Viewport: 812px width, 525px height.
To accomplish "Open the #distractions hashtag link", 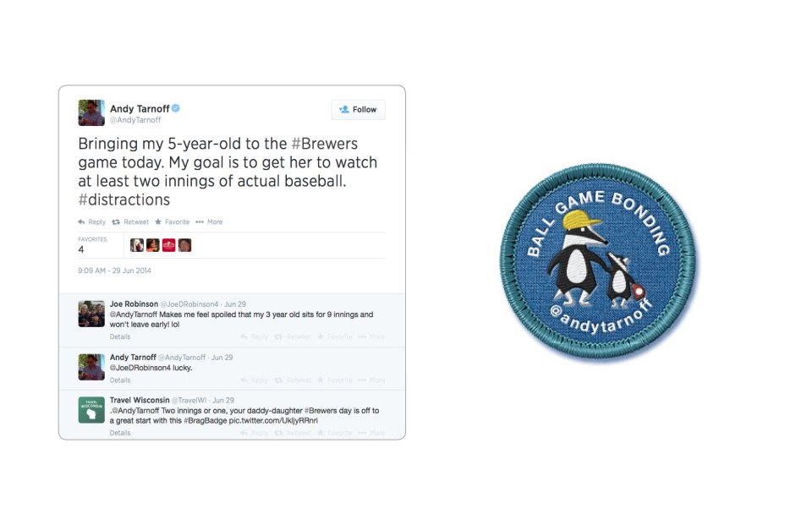I will (123, 200).
